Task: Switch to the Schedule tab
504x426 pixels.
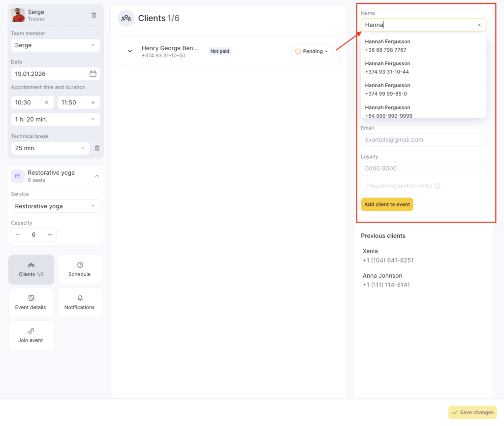Action: 80,269
